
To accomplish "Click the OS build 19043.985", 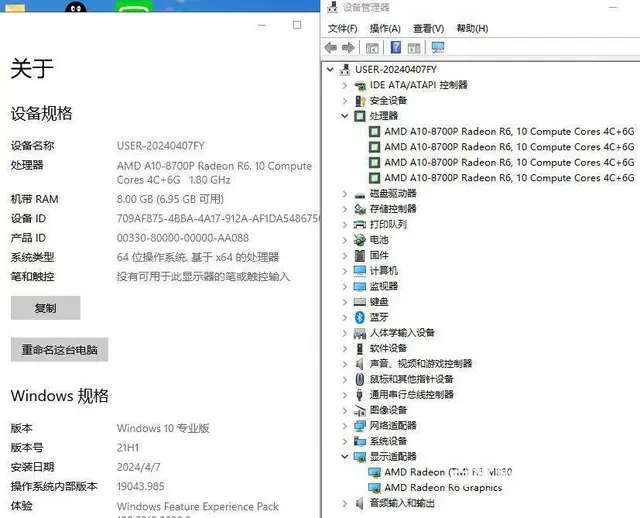I will (x=140, y=487).
